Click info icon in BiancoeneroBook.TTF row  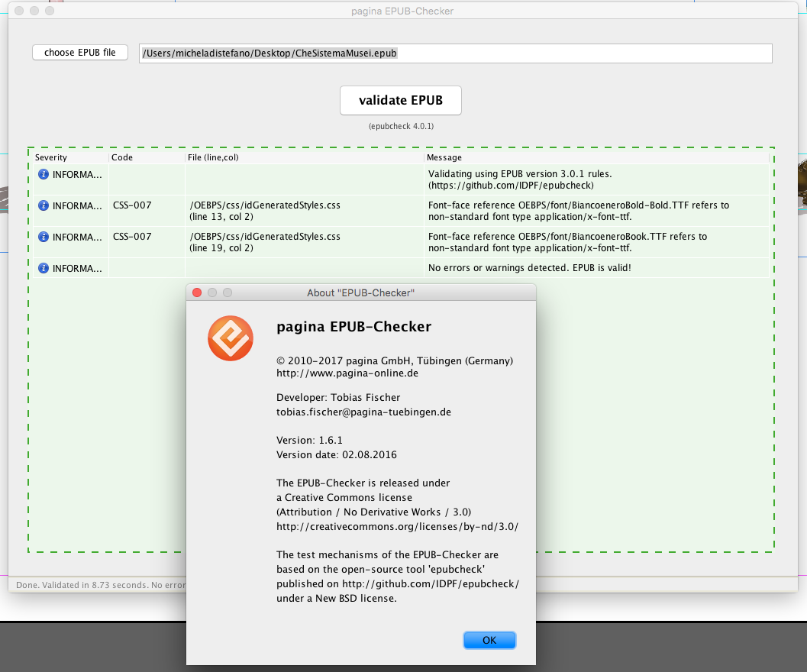tap(44, 237)
